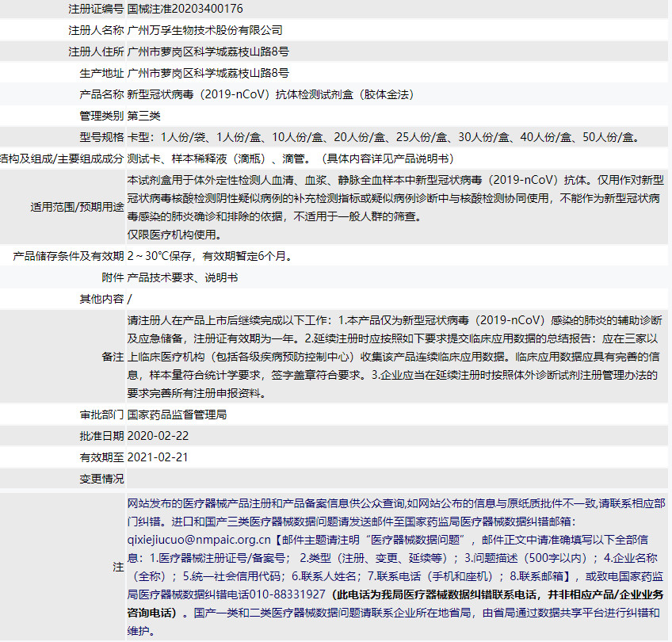The image size is (672, 642).
Task: Click management class value 第三类
Action: [144, 116]
